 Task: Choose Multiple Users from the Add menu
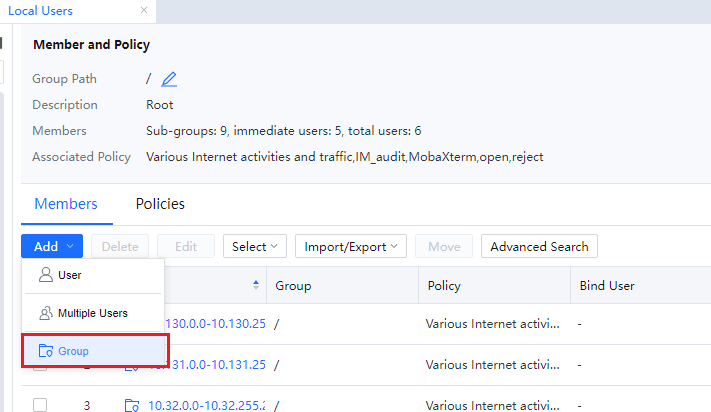(92, 313)
